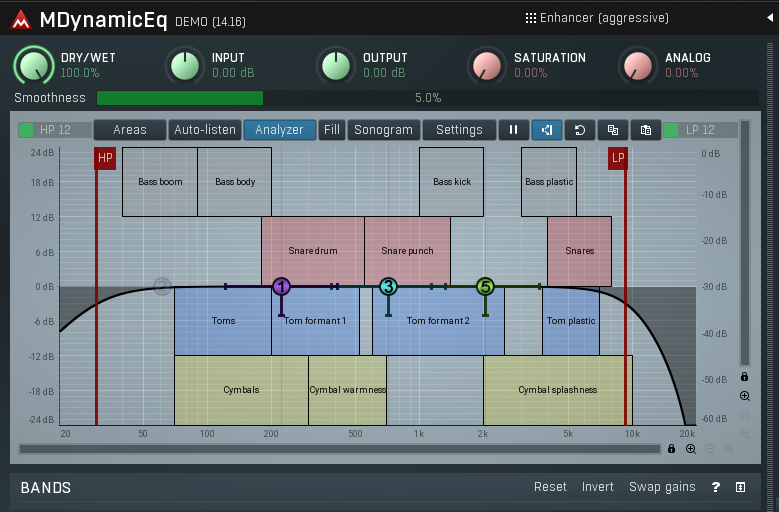This screenshot has width=779, height=512.
Task: Click the Cymbal warmness area
Action: click(348, 390)
